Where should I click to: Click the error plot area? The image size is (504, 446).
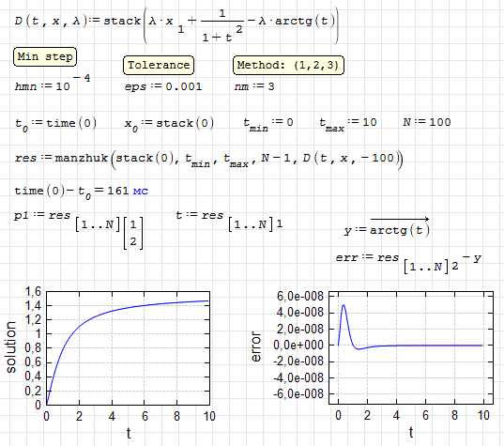tap(411, 347)
